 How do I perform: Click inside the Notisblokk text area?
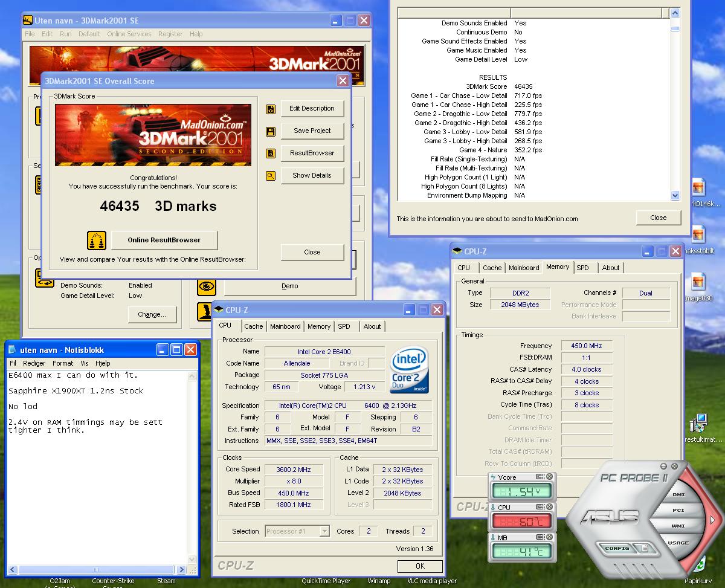tap(97, 467)
